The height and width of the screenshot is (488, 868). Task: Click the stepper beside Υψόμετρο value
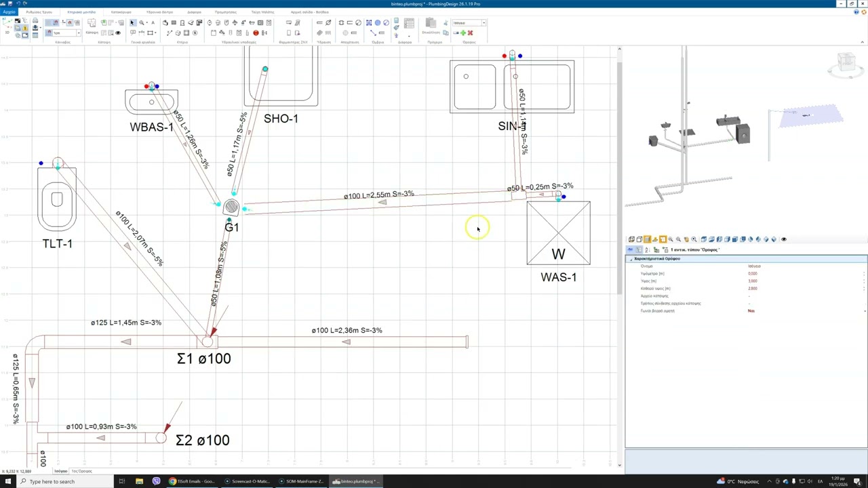(x=864, y=274)
